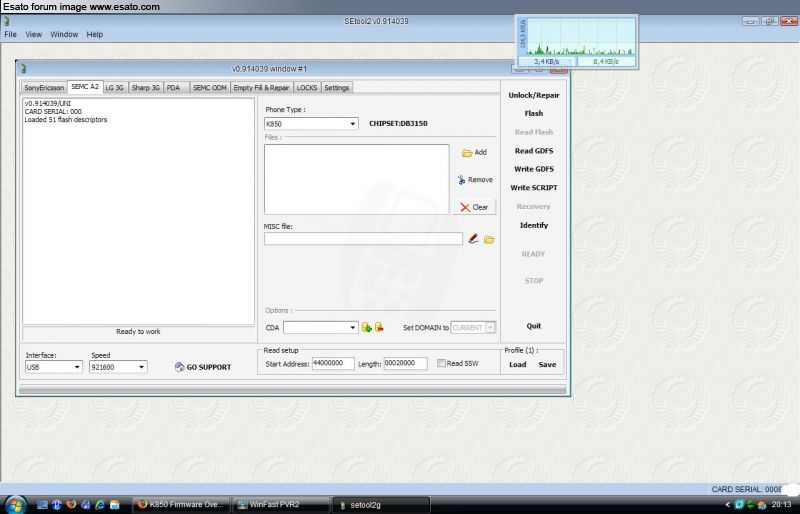Click the last quick launch window icon
This screenshot has height=514, width=800.
tap(114, 505)
